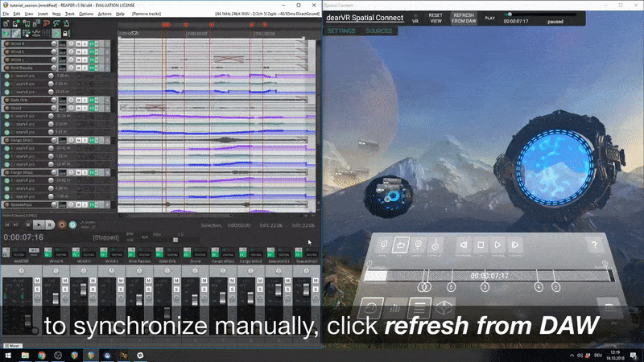Toggle the grid lines icon in REAPER toolbar
644x362 pixels.
click(x=46, y=33)
